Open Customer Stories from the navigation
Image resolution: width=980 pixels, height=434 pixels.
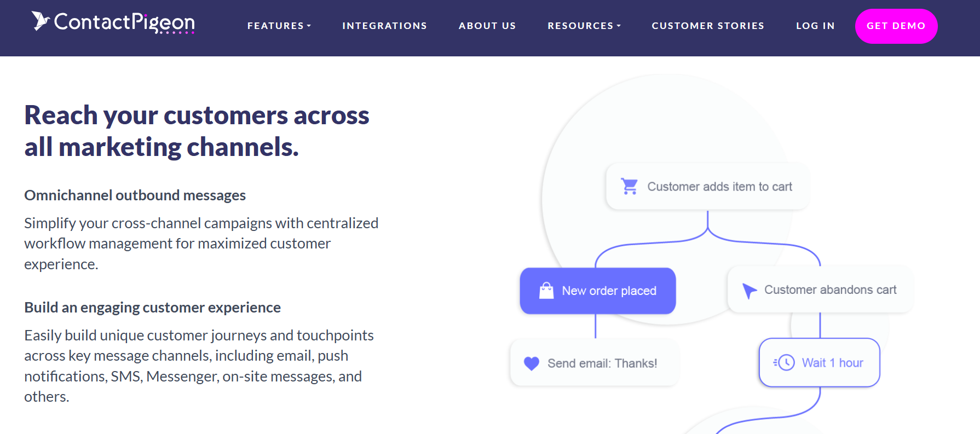(708, 26)
